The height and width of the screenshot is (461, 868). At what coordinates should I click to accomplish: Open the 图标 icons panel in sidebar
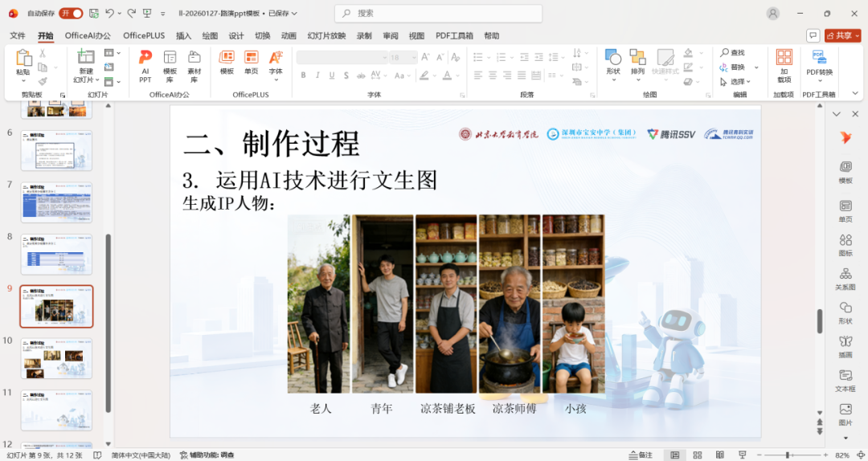click(x=845, y=244)
